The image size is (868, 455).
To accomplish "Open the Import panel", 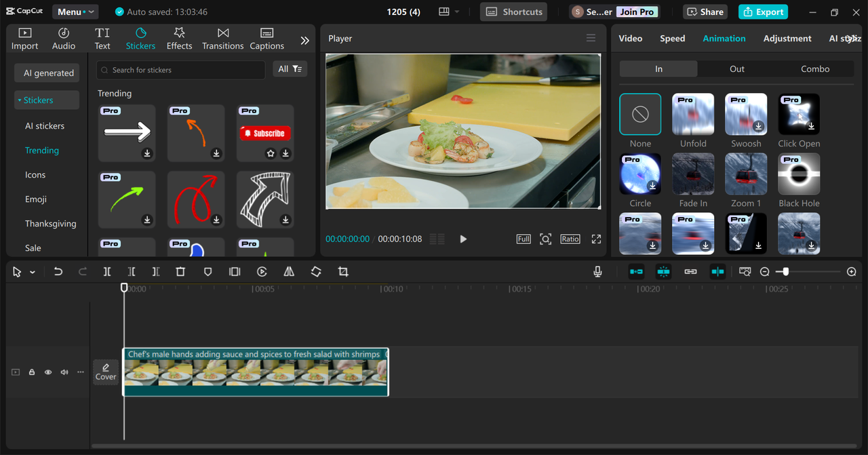I will coord(24,39).
